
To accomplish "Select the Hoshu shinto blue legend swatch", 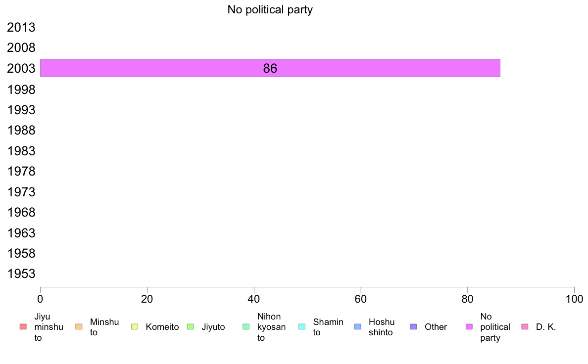I will (358, 327).
